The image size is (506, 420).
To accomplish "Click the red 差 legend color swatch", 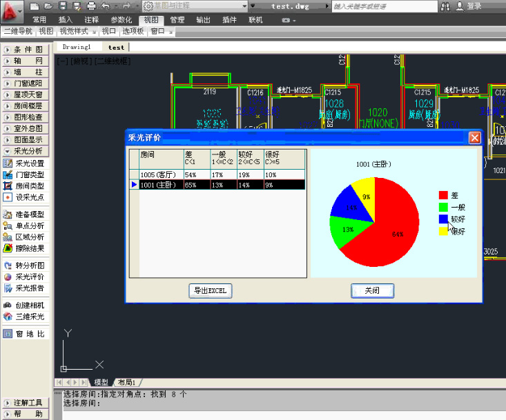I will point(443,195).
